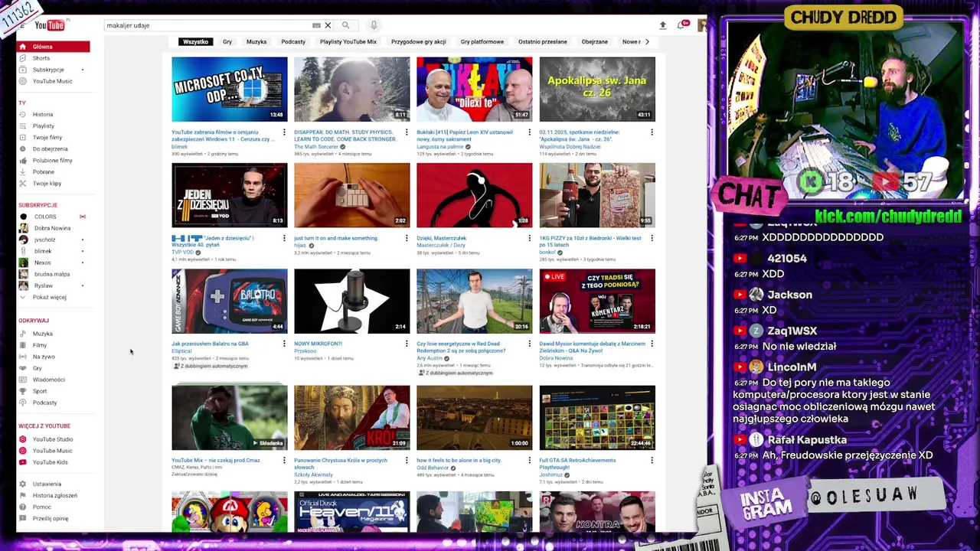Click the Polubione filmy thumbs-up icon

click(x=23, y=160)
